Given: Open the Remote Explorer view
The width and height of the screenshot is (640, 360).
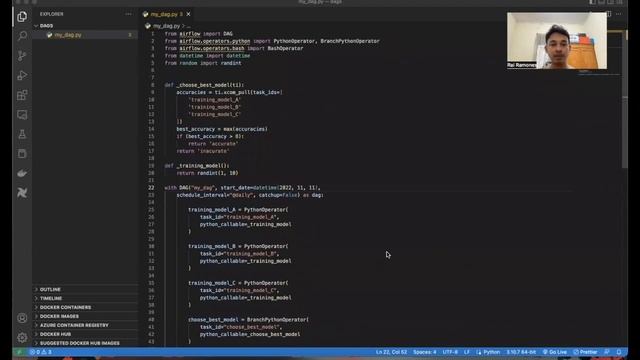Looking at the screenshot, I should click(x=22, y=115).
